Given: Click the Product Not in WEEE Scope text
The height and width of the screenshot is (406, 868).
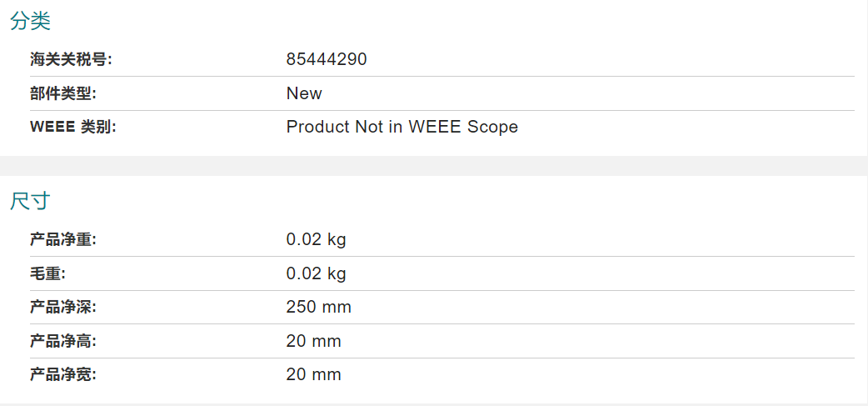Looking at the screenshot, I should 402,127.
